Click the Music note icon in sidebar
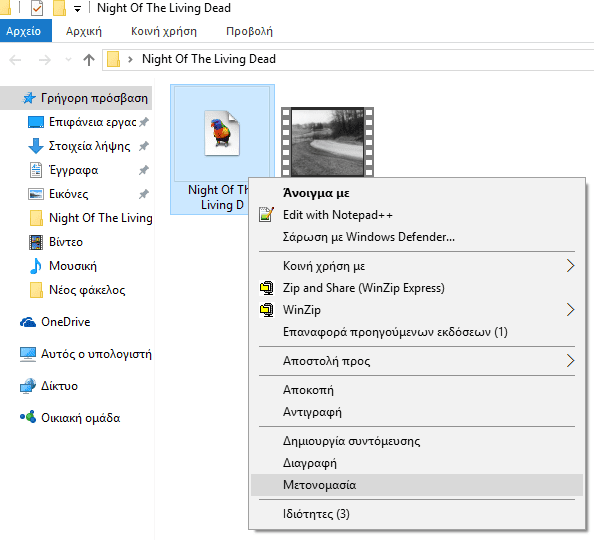594x540 pixels. coord(36,266)
